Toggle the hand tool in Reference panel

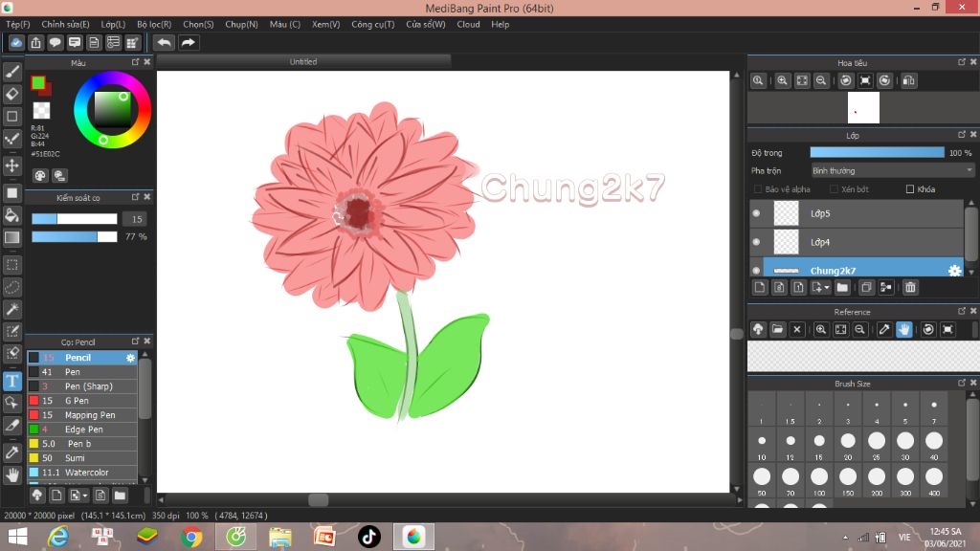click(903, 329)
